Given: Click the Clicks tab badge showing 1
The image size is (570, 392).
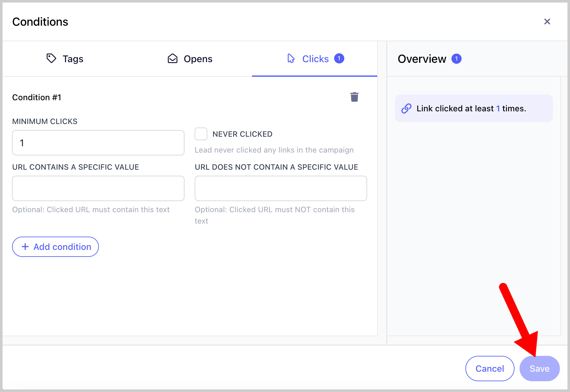Looking at the screenshot, I should click(x=339, y=58).
